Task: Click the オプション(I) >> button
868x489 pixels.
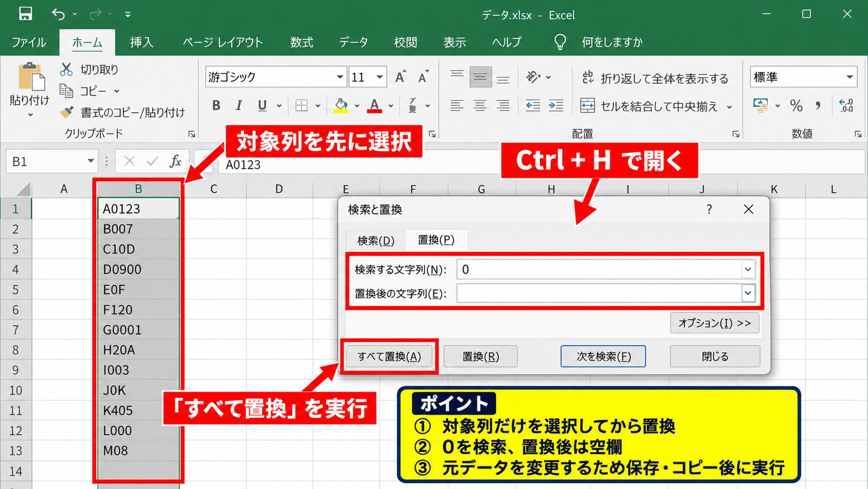Action: click(x=715, y=323)
